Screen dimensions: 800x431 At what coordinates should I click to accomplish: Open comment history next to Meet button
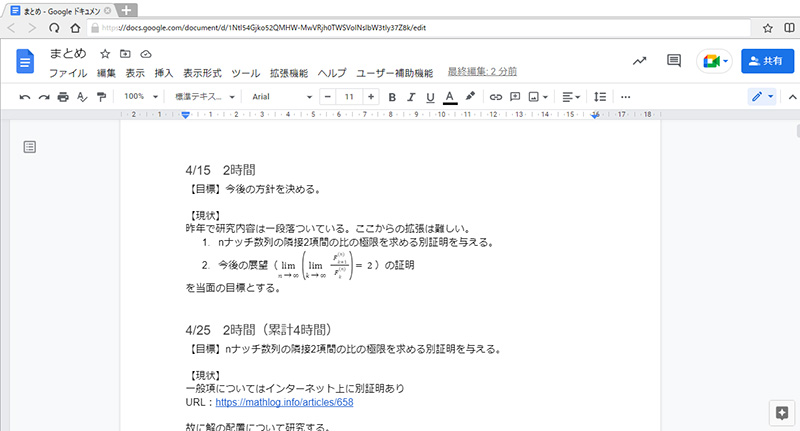(674, 61)
